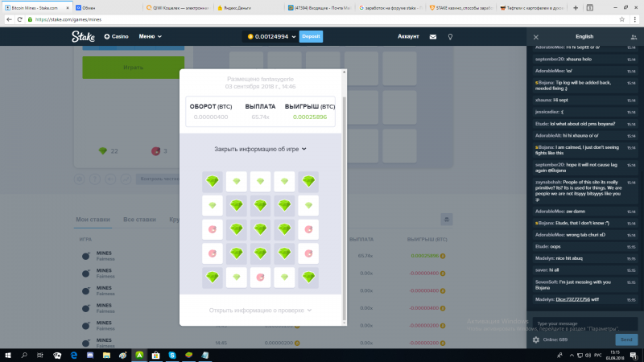Click the Send chat button
This screenshot has height=362, width=644.
626,339
